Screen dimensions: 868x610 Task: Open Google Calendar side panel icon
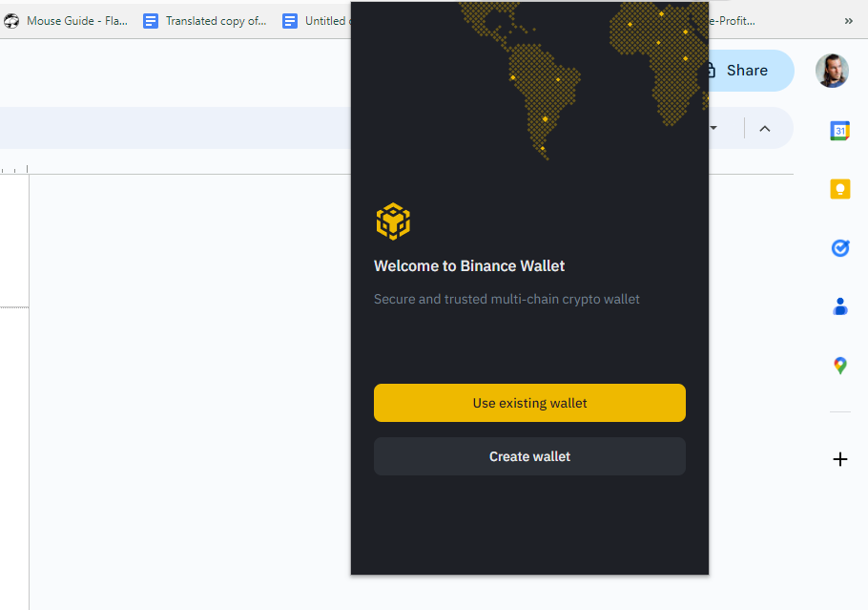click(x=839, y=131)
